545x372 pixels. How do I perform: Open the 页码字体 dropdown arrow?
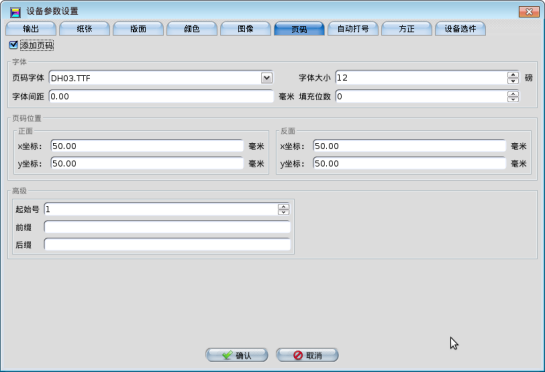click(x=267, y=78)
